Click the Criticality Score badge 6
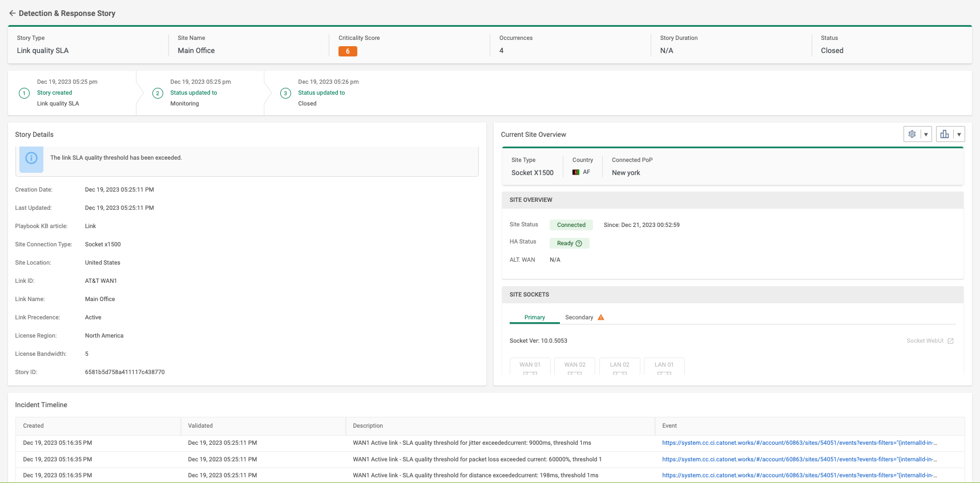Image resolution: width=980 pixels, height=483 pixels. pos(348,51)
